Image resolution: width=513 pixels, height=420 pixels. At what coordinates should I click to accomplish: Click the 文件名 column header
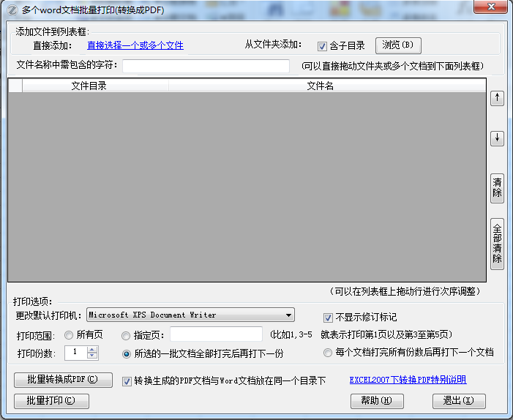pyautogui.click(x=320, y=86)
